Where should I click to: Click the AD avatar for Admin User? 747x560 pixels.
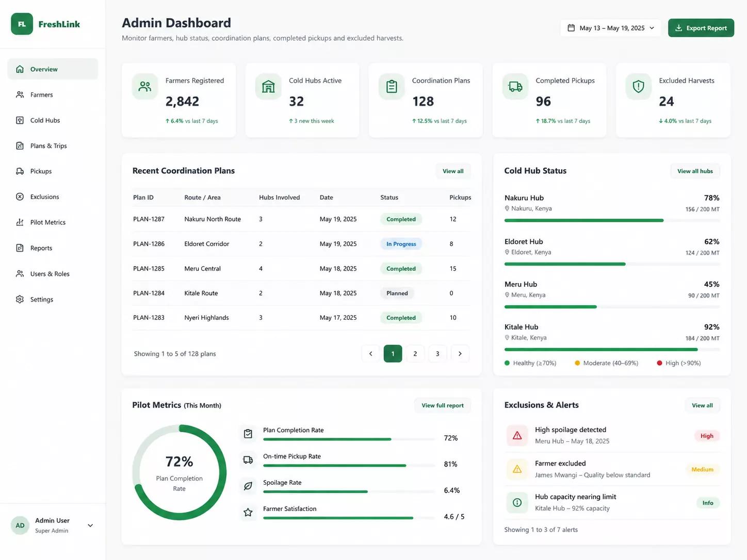20,525
